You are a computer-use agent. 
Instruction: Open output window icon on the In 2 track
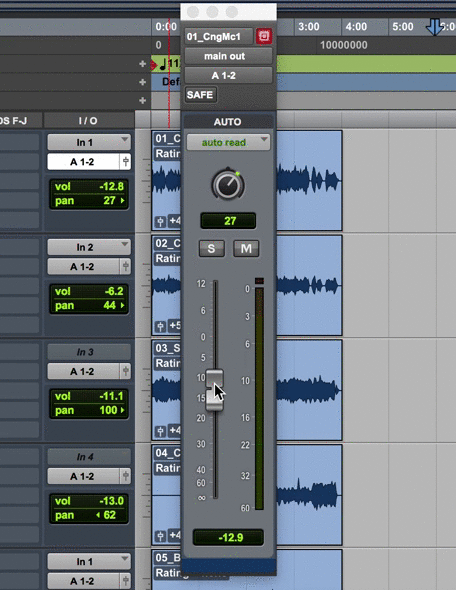pyautogui.click(x=126, y=266)
